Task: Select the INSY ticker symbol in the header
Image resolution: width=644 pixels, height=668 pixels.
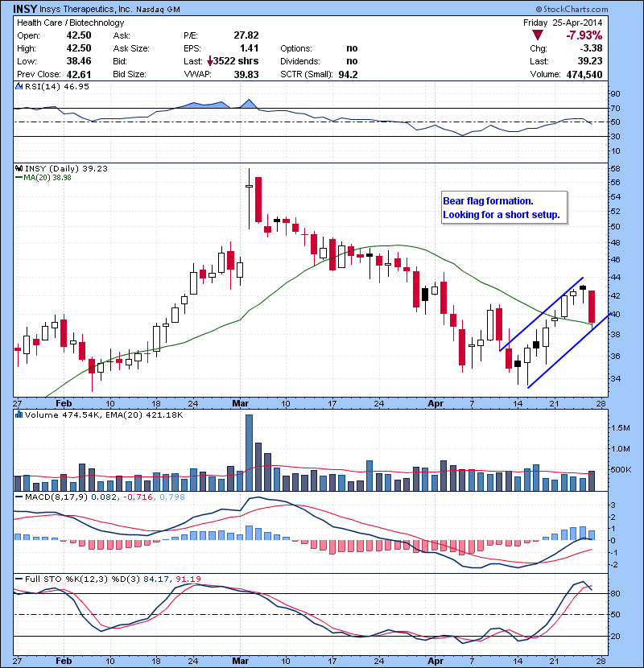Action: coord(25,9)
